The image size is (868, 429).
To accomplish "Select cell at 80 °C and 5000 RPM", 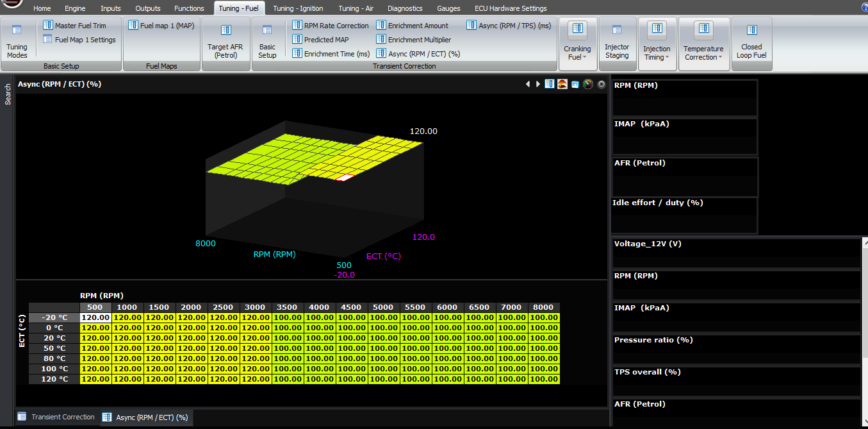I will (x=384, y=358).
